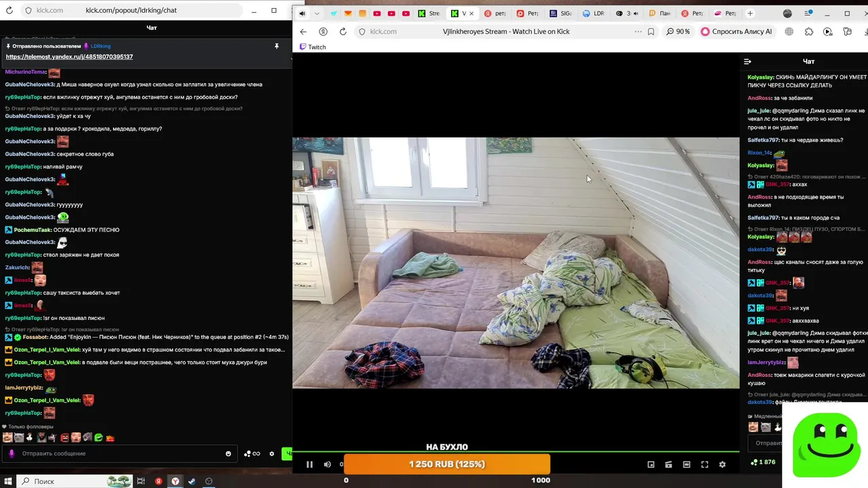Switch to the Пан browser tab
The image size is (868, 488).
pyautogui.click(x=659, y=14)
